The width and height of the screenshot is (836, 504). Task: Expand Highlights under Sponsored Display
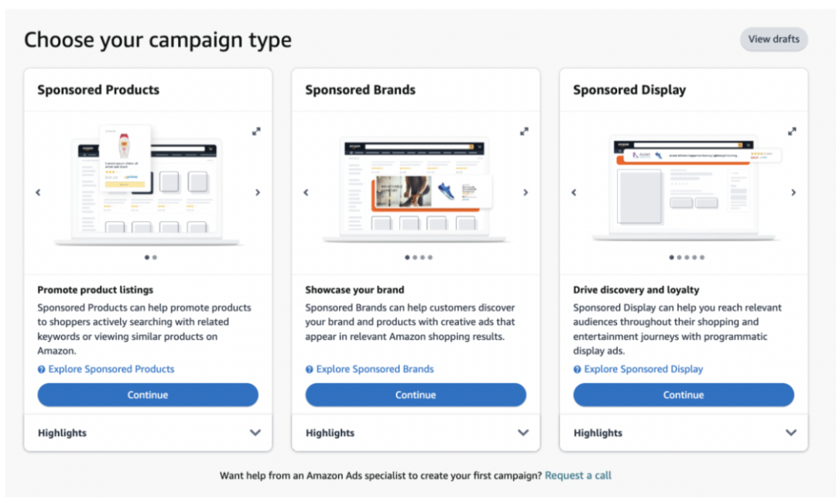791,433
